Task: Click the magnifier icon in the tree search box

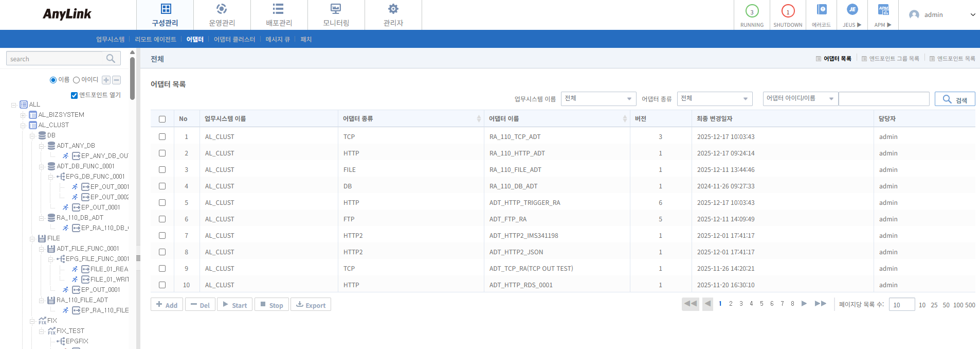Action: click(x=111, y=59)
